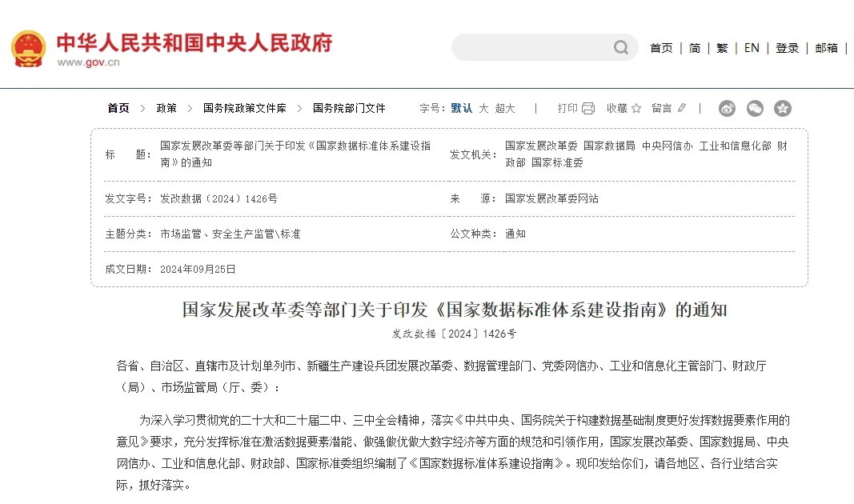854x504 pixels.
Task: Switch to 简 simplified Chinese
Action: [695, 48]
